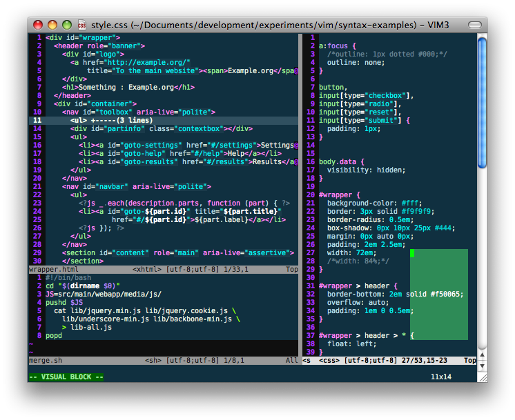
Task: Click the green visual block selection area
Action: (439, 294)
